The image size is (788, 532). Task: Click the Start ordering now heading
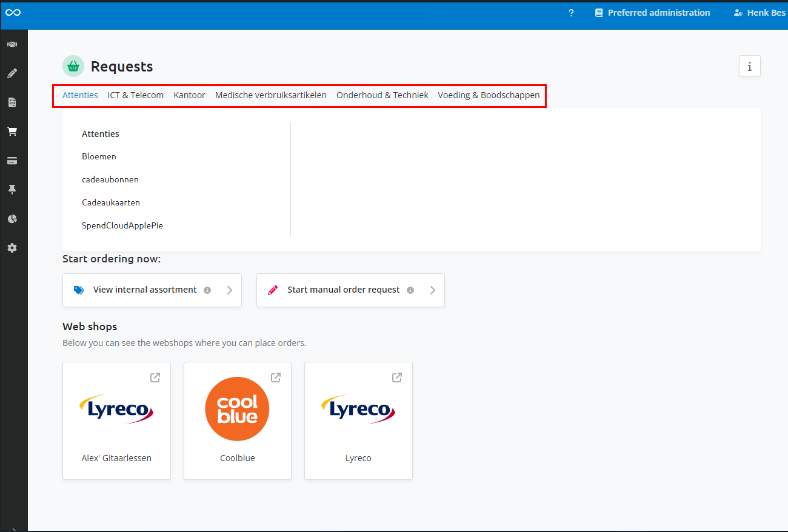[112, 259]
